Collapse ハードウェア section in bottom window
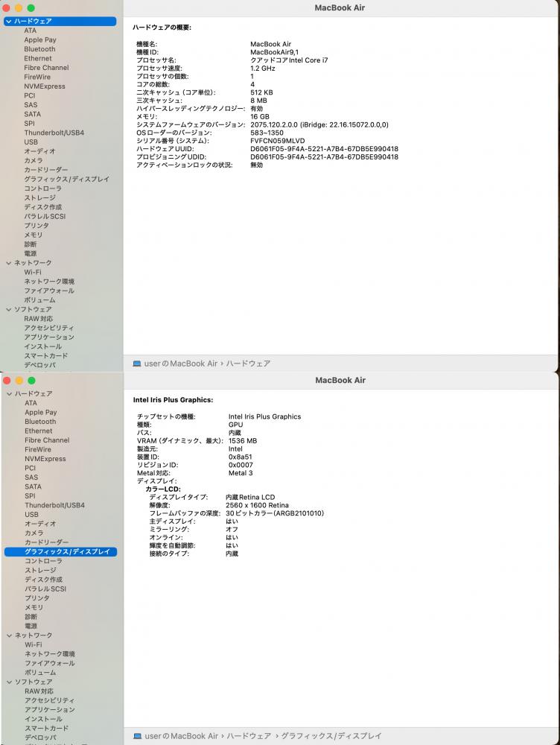Viewport: 560px width, 745px height. click(x=9, y=394)
